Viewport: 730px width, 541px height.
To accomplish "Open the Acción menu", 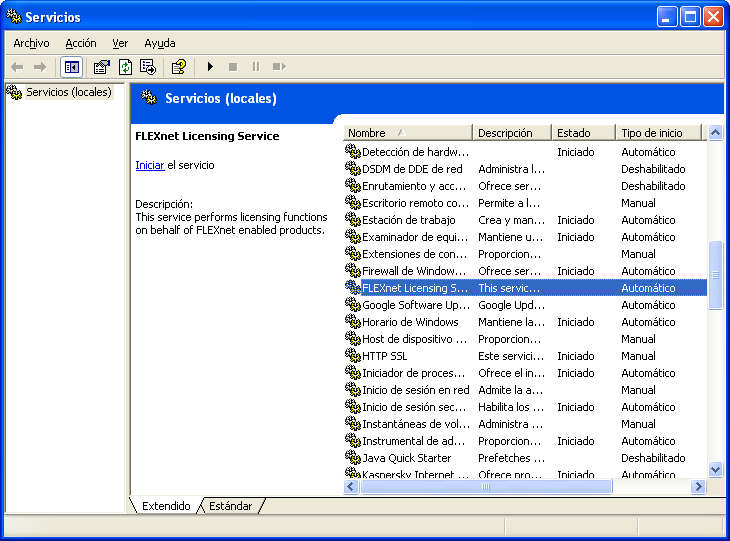I will 81,43.
